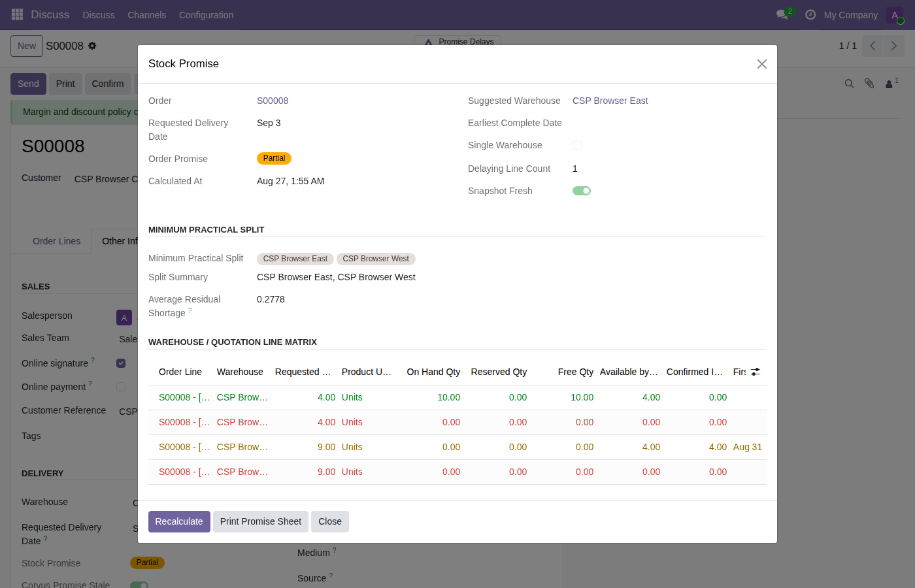Click the Promise Delays stat button
Screen dimensions: 915x588
458,41
